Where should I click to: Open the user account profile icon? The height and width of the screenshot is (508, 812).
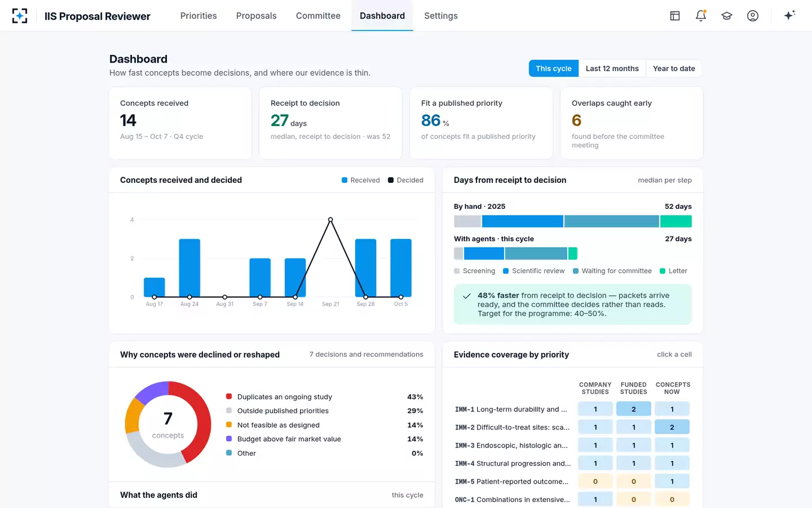pos(753,16)
